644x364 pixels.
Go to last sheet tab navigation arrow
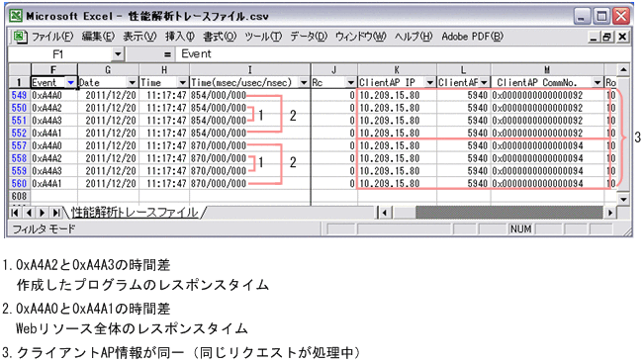coord(55,213)
